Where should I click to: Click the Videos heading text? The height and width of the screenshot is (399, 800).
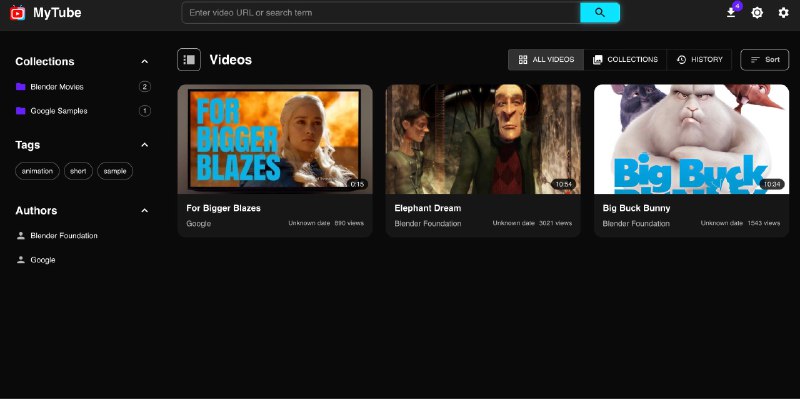click(x=231, y=60)
